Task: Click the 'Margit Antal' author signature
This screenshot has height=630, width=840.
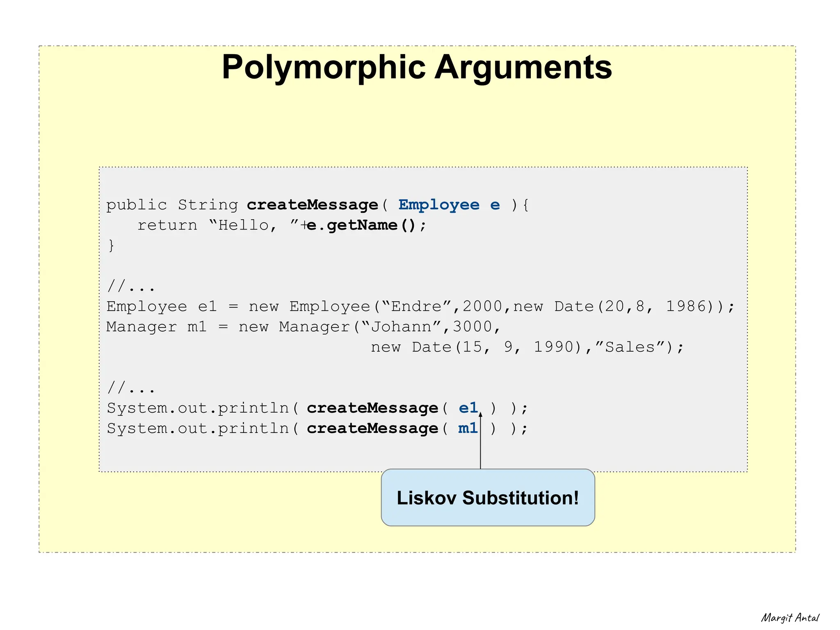Action: (x=790, y=618)
